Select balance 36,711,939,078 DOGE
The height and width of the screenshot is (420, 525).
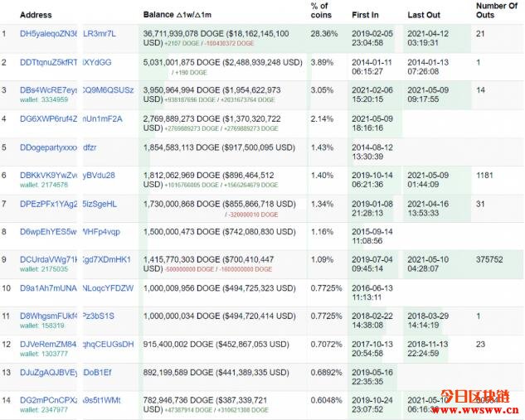pyautogui.click(x=183, y=34)
